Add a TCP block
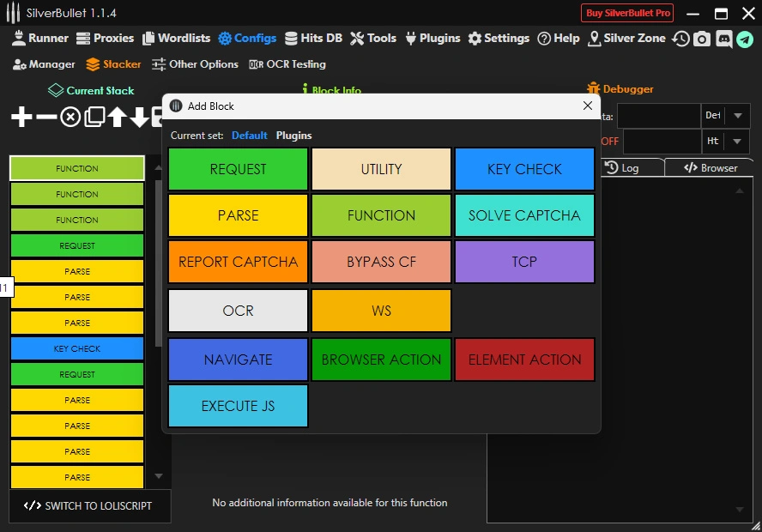This screenshot has width=762, height=532. pos(524,262)
